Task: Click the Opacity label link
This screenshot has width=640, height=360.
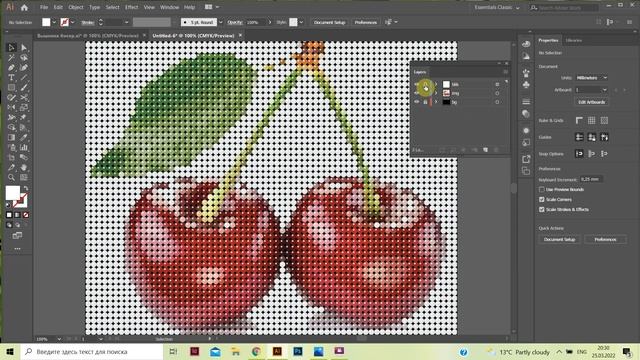Action: (x=235, y=22)
